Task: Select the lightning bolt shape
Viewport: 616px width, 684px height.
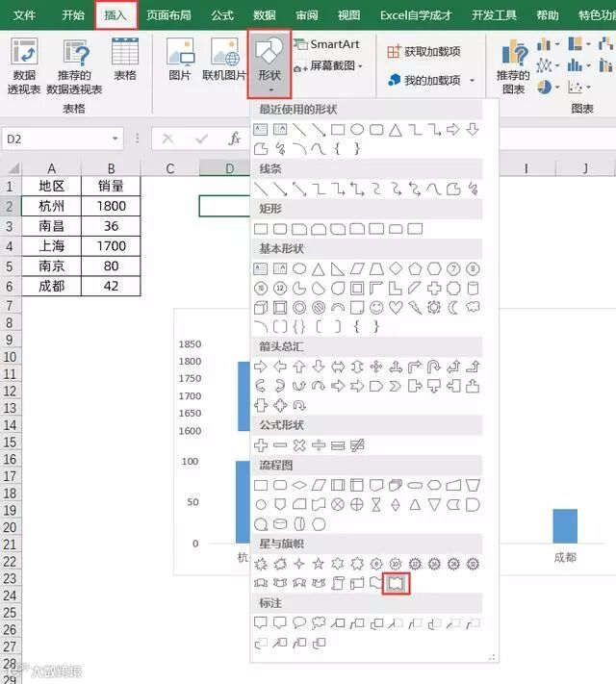Action: click(x=415, y=308)
